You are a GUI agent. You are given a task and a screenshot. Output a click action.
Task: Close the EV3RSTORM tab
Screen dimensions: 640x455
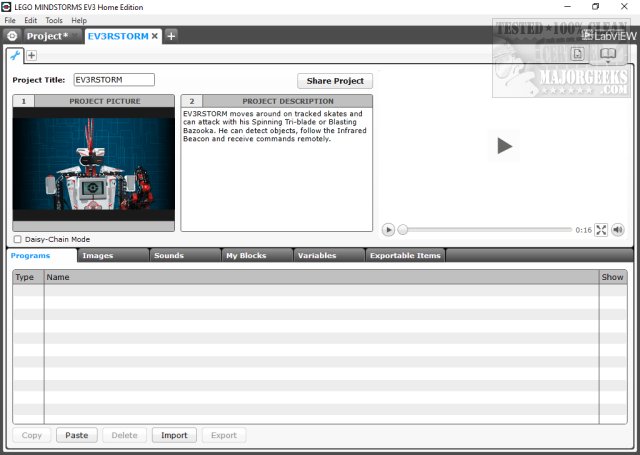click(x=155, y=36)
